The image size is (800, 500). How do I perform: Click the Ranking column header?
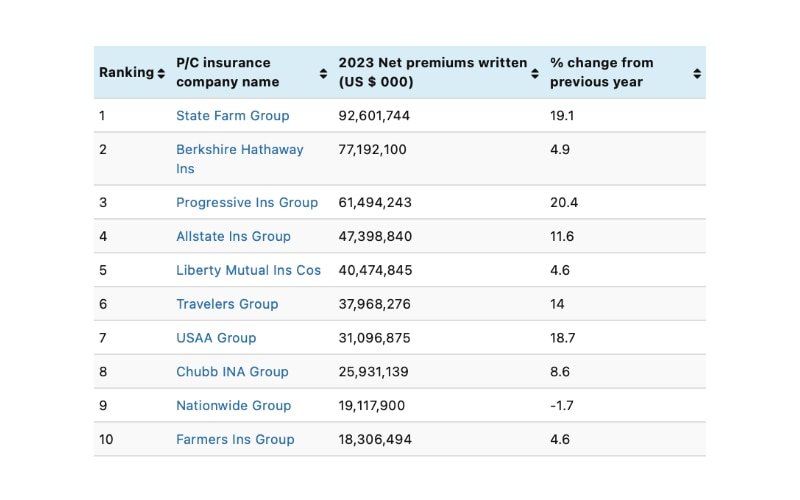click(x=127, y=72)
